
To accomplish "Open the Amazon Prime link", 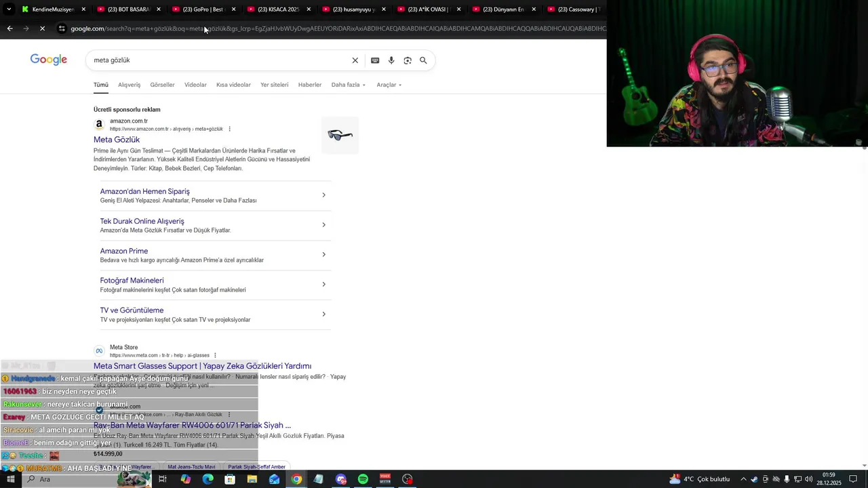I will pyautogui.click(x=124, y=251).
